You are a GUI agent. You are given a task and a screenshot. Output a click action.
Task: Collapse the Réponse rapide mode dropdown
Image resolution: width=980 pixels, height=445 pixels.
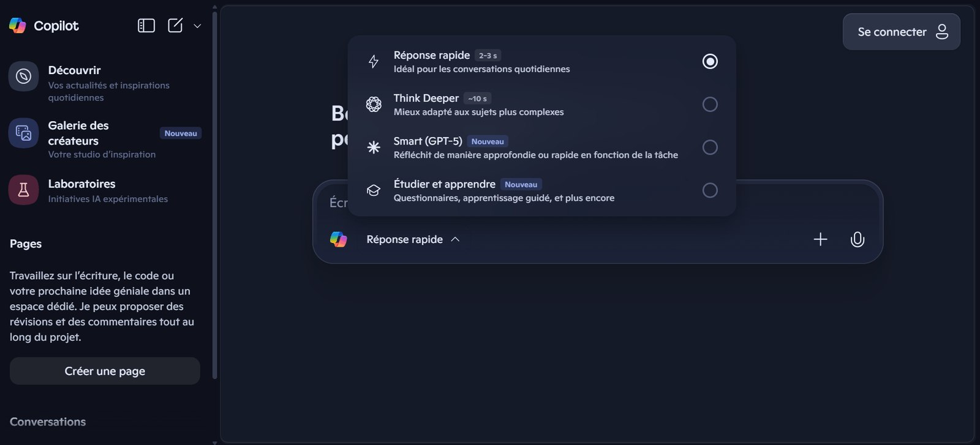pos(413,239)
